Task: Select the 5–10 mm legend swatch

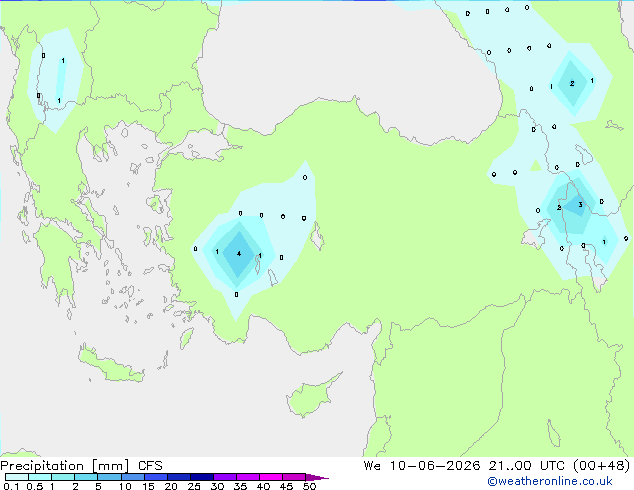Action: (x=109, y=477)
